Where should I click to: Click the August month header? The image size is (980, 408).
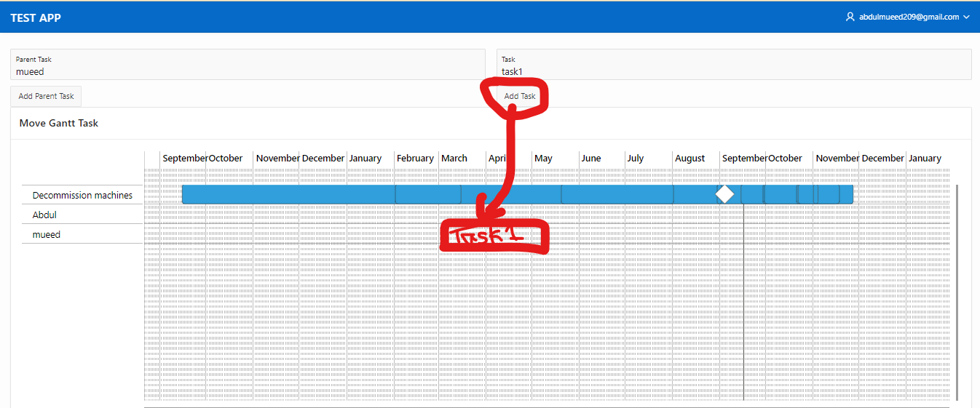(x=689, y=158)
